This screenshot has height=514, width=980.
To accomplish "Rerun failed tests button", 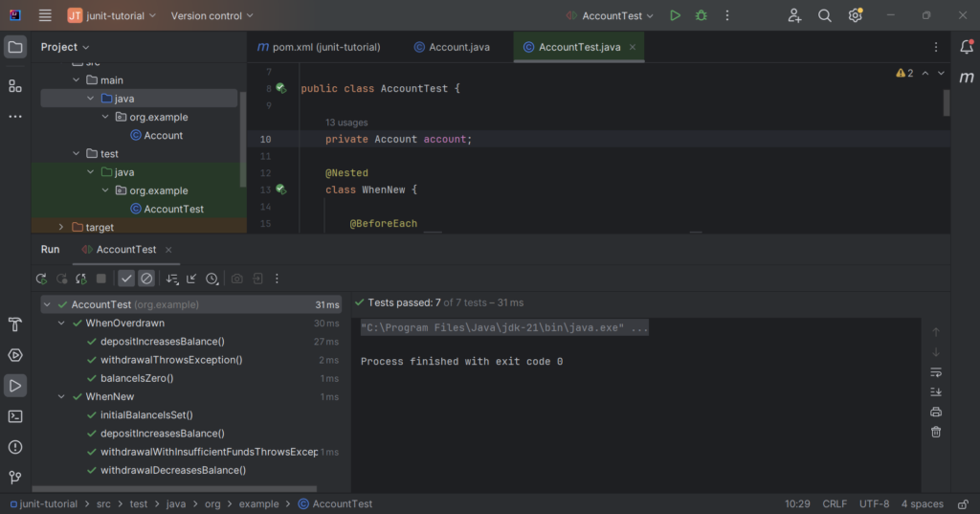I will point(62,279).
